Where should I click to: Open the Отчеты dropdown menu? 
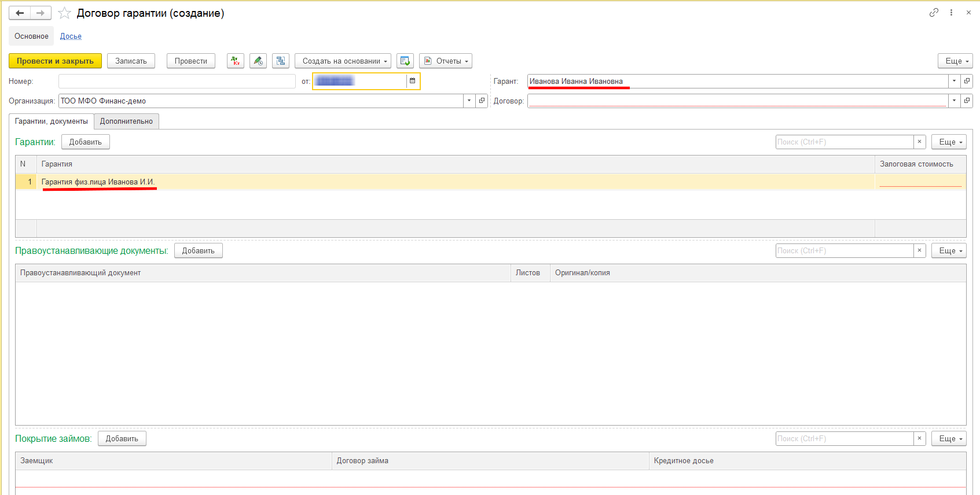pos(446,61)
